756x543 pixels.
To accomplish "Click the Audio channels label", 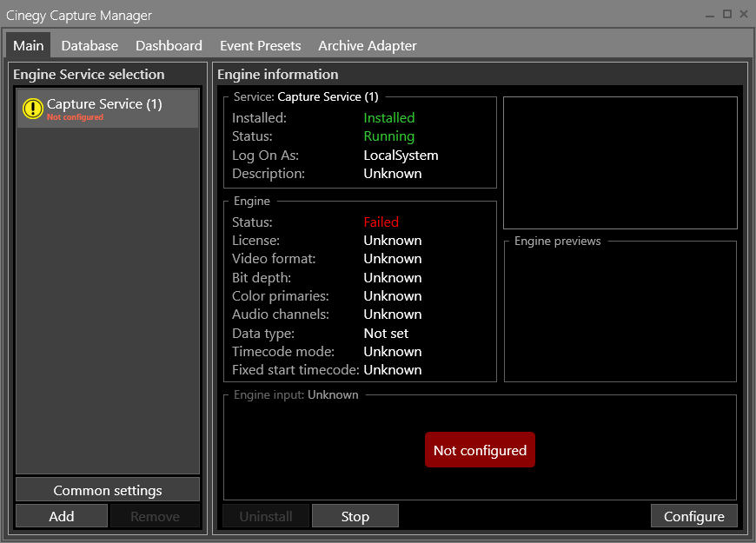I will (281, 315).
